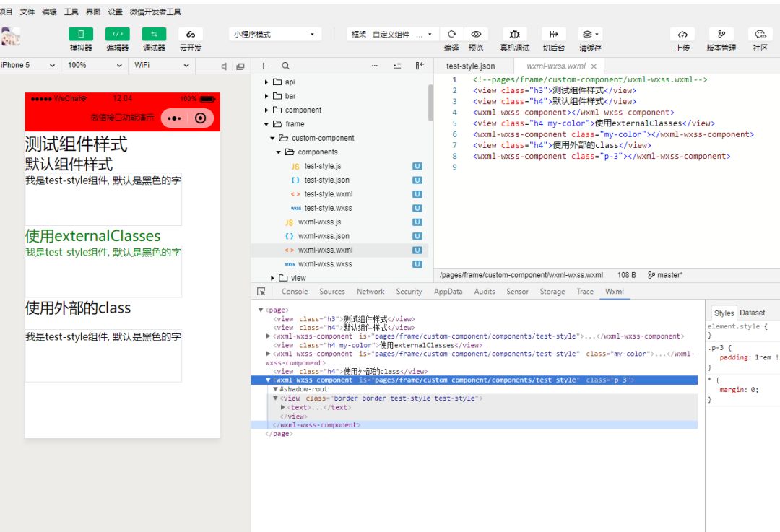The height and width of the screenshot is (532, 780).
Task: Collapse the page node in Wxml tree
Action: tap(261, 310)
